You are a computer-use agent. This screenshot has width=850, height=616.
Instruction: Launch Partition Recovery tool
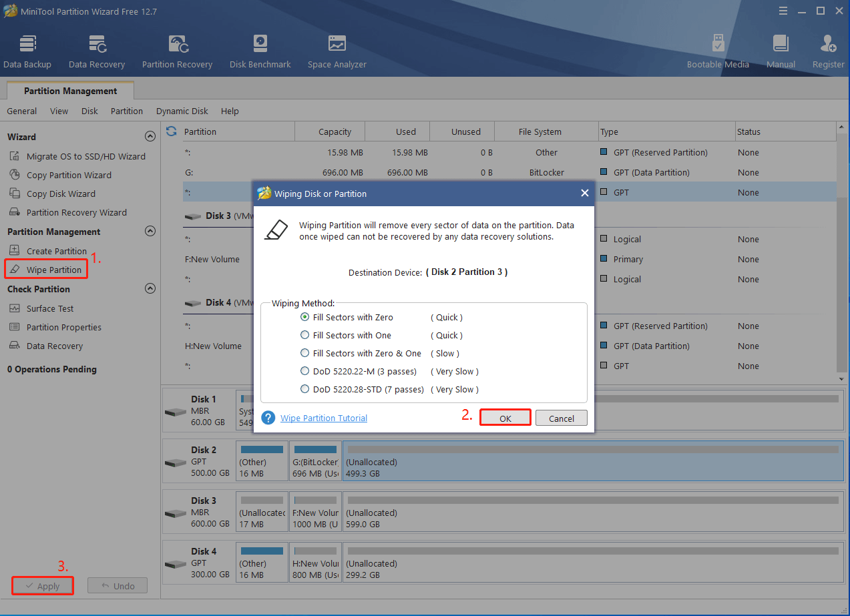coord(177,52)
